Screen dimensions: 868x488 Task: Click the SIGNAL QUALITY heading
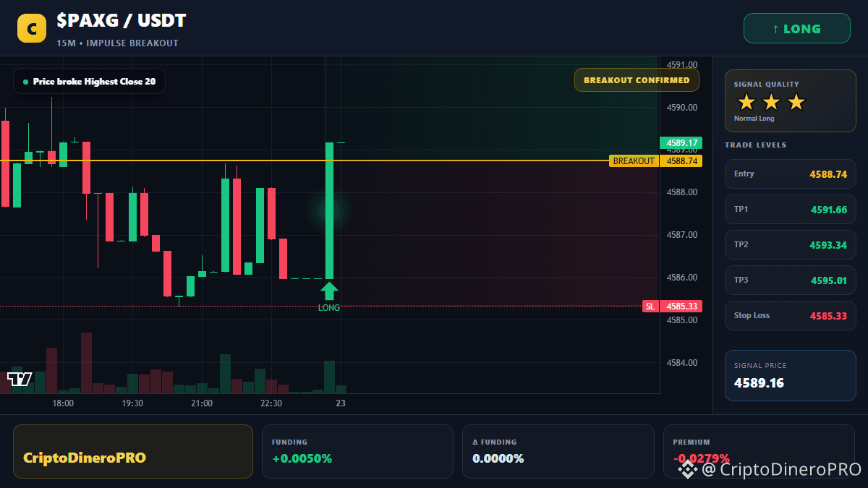(767, 85)
